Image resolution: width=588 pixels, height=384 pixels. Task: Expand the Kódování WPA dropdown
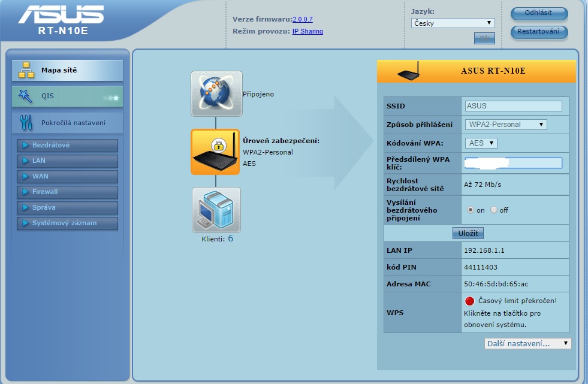481,143
